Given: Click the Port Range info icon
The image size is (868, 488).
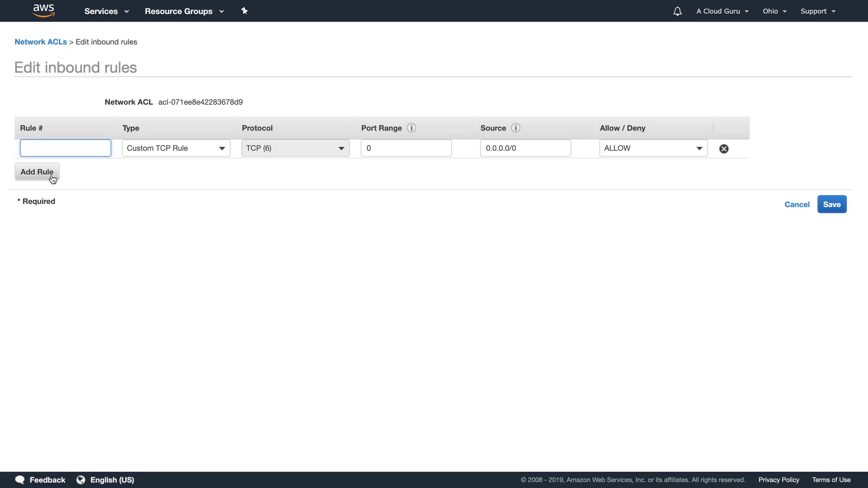Looking at the screenshot, I should tap(411, 128).
